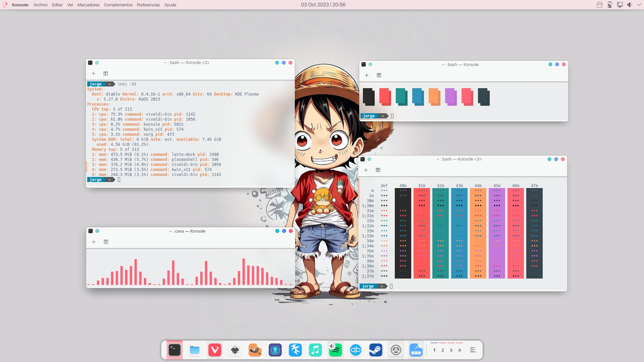
Task: Switch to virtual desktop 1
Action: [434, 350]
